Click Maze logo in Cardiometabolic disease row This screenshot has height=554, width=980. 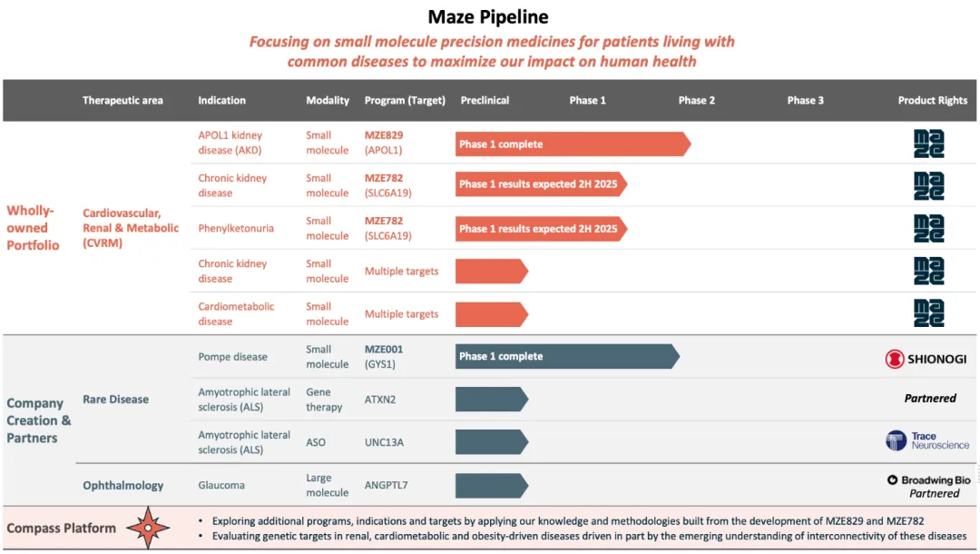(x=928, y=313)
